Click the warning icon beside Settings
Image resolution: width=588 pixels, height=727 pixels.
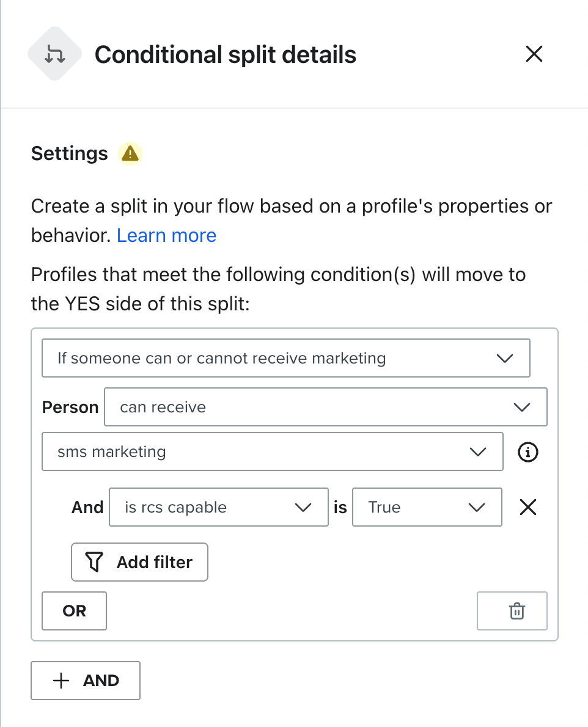[x=130, y=154]
